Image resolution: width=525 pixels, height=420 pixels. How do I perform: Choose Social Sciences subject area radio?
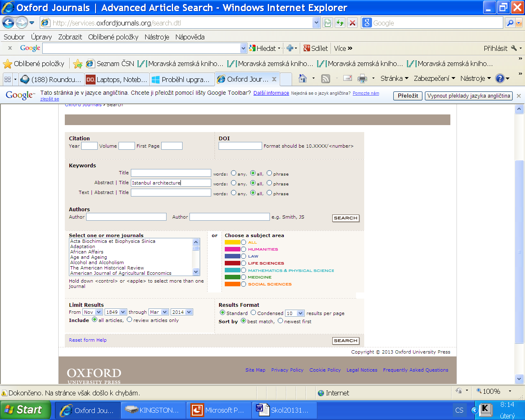pos(243,284)
